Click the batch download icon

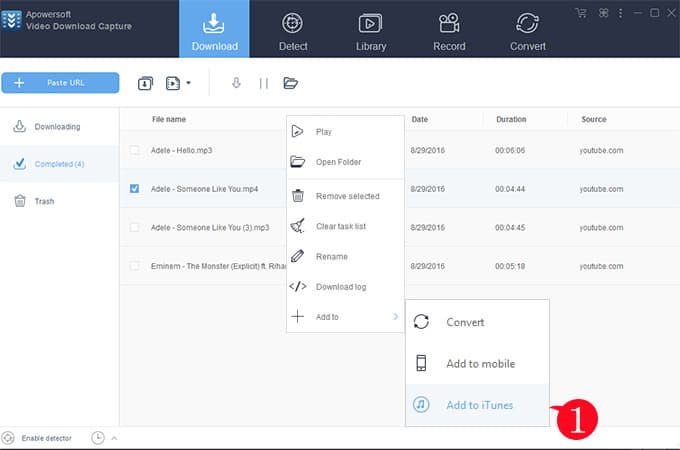(145, 83)
